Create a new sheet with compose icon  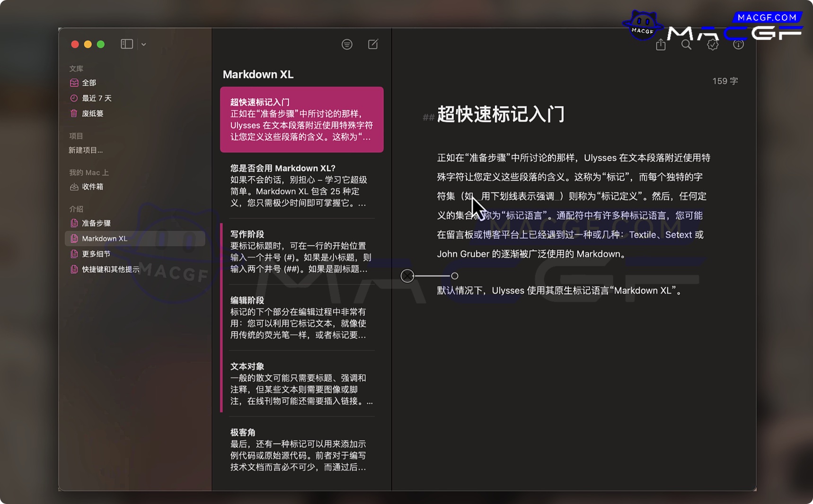(373, 44)
